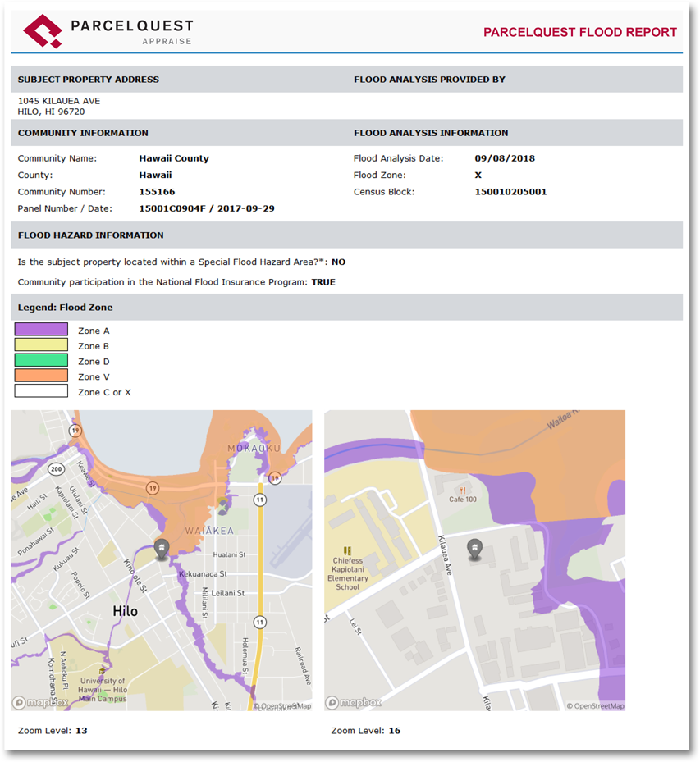
Task: Click the purple Zone A legend swatch
Action: tap(41, 330)
